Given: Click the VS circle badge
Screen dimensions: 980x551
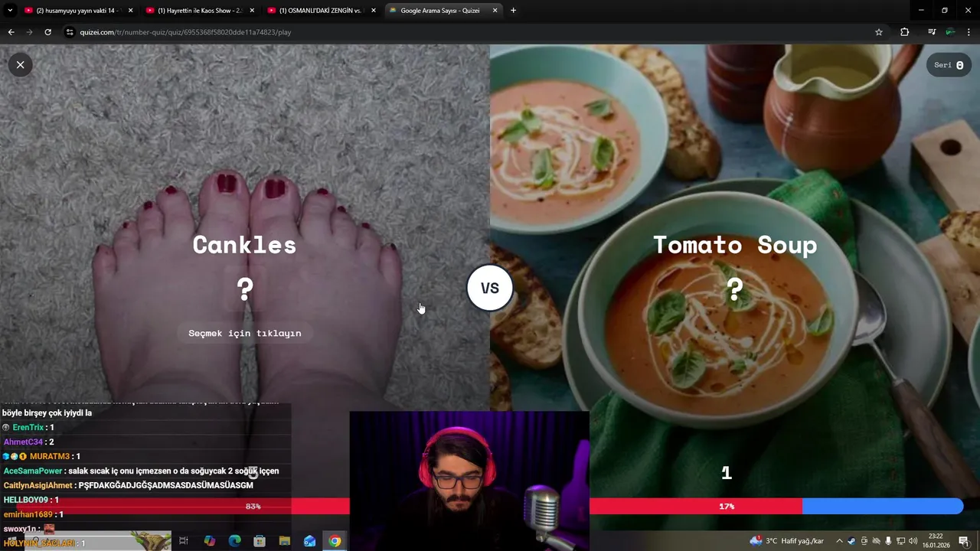Looking at the screenshot, I should 490,288.
